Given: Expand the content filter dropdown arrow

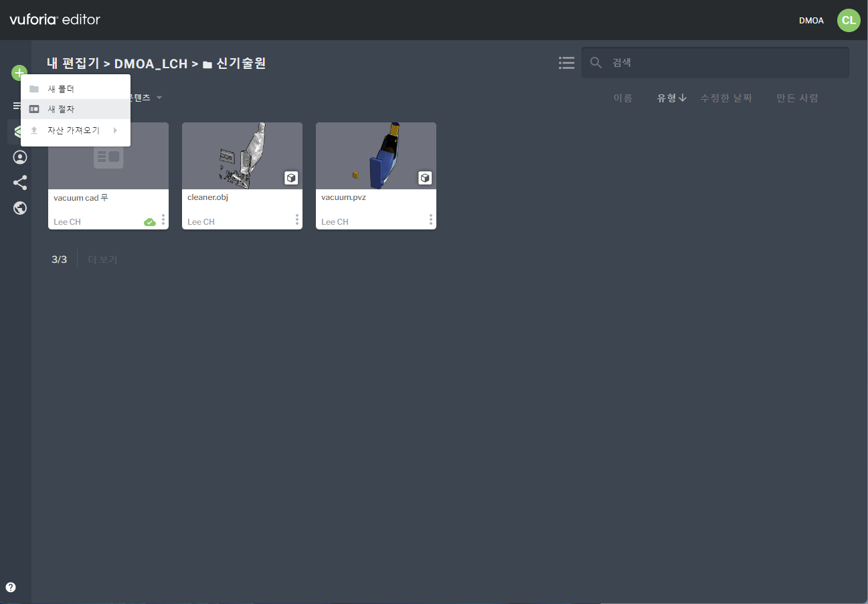Looking at the screenshot, I should tap(159, 98).
